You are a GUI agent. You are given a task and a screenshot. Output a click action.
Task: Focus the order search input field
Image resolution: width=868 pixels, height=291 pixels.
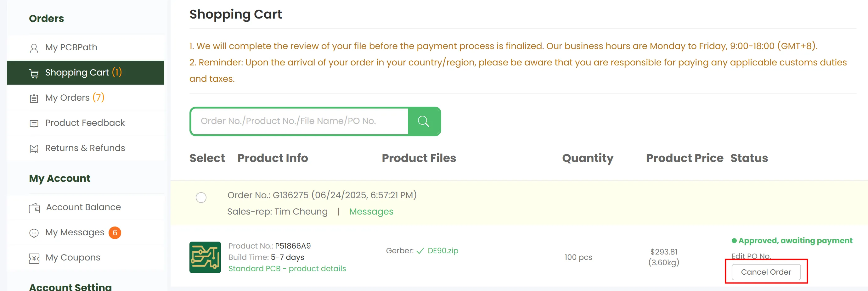click(x=300, y=121)
